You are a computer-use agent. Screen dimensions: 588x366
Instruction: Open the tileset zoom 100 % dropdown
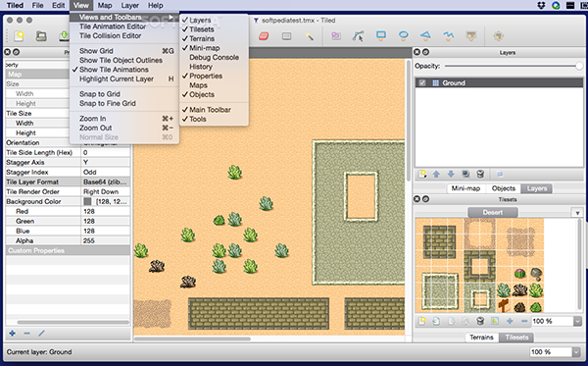pos(577,321)
